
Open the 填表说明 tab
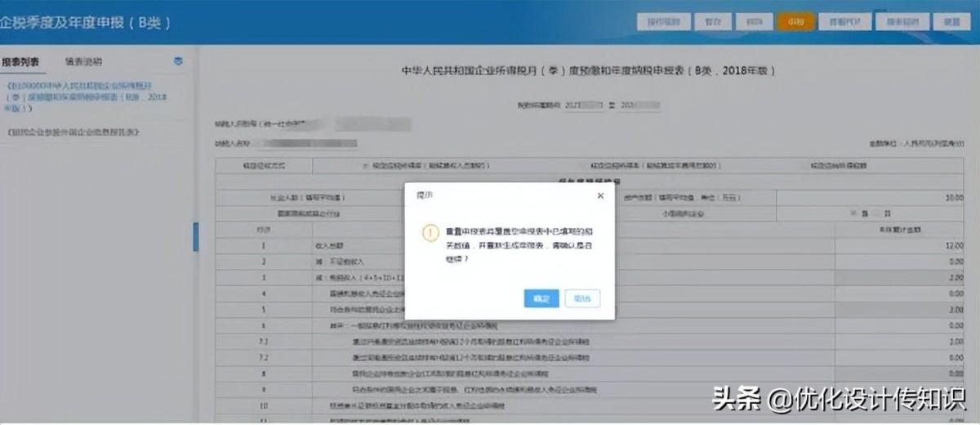click(83, 61)
